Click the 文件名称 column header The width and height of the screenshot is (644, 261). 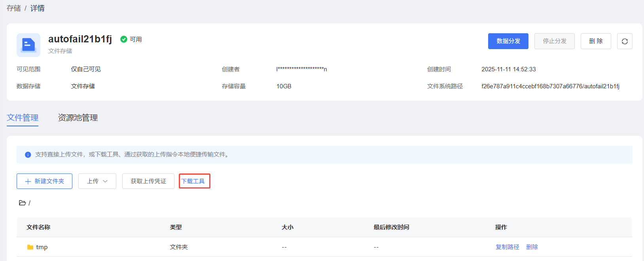coord(38,227)
